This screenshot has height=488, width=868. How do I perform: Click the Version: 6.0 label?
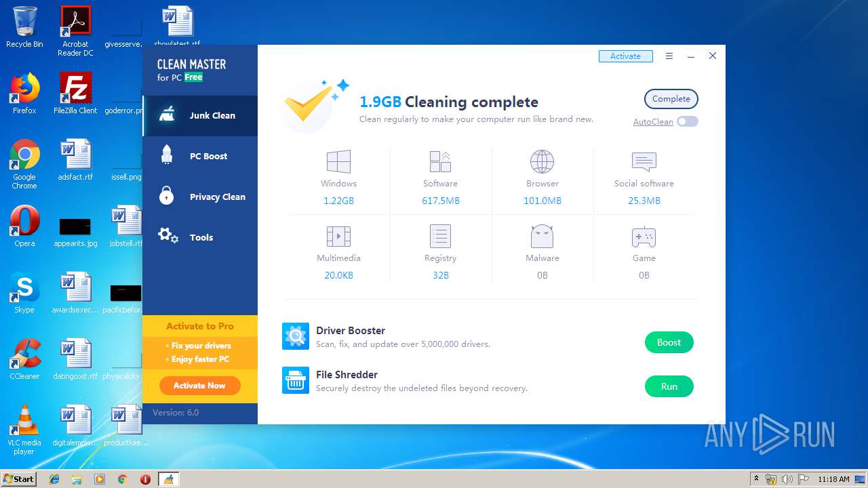click(176, 412)
